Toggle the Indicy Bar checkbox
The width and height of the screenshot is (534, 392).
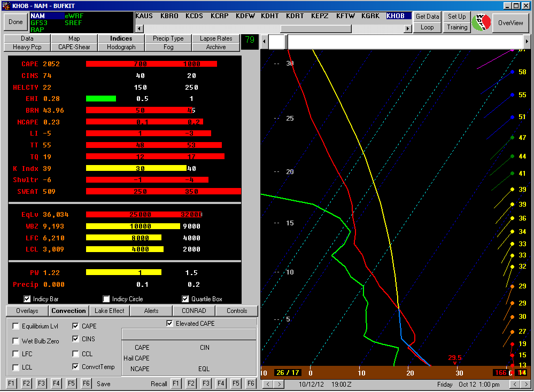tap(27, 299)
